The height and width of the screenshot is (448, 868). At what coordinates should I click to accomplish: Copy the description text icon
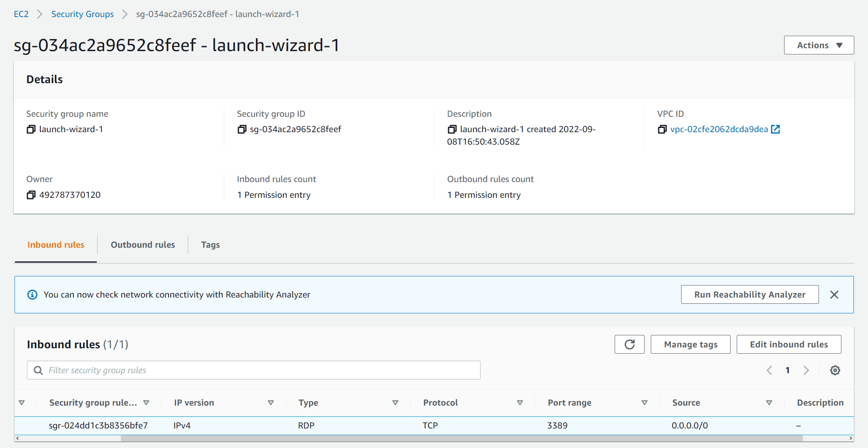pos(452,130)
